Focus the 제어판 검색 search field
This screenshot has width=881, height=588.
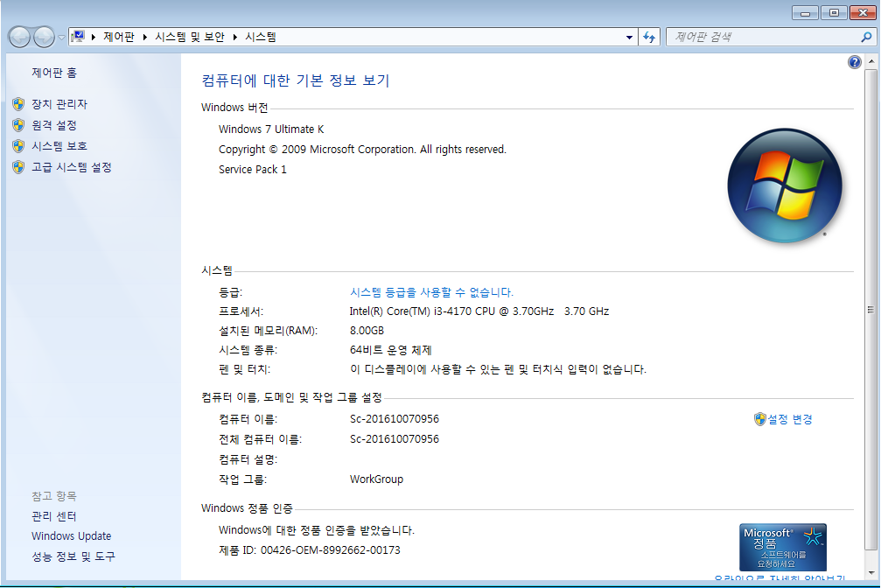pos(764,37)
